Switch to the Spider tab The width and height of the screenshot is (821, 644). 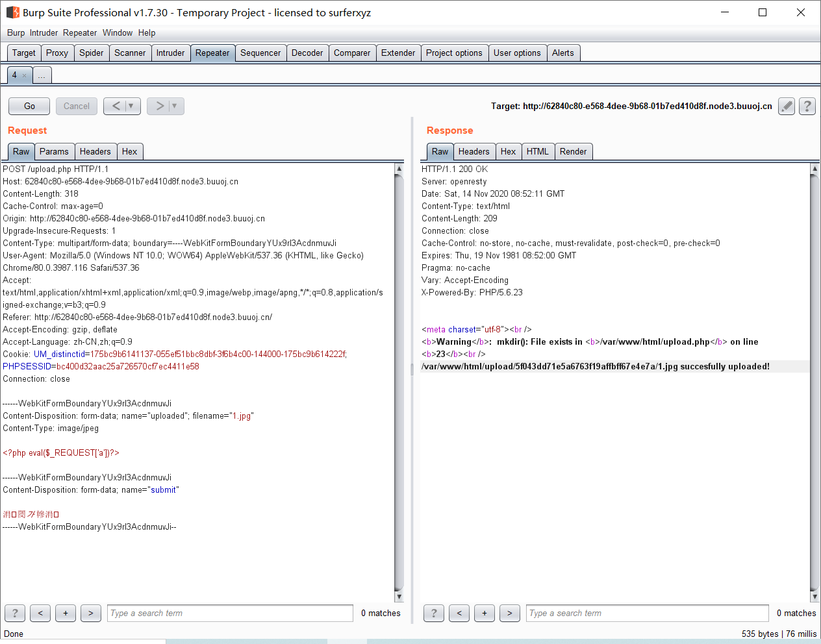tap(92, 53)
